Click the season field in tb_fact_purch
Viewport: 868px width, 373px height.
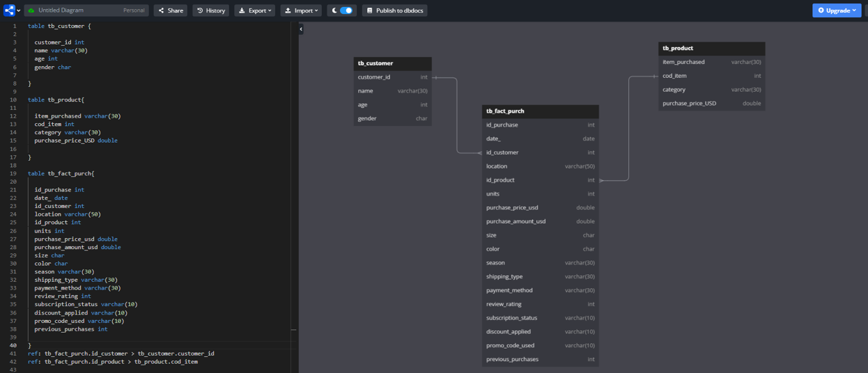[541, 263]
